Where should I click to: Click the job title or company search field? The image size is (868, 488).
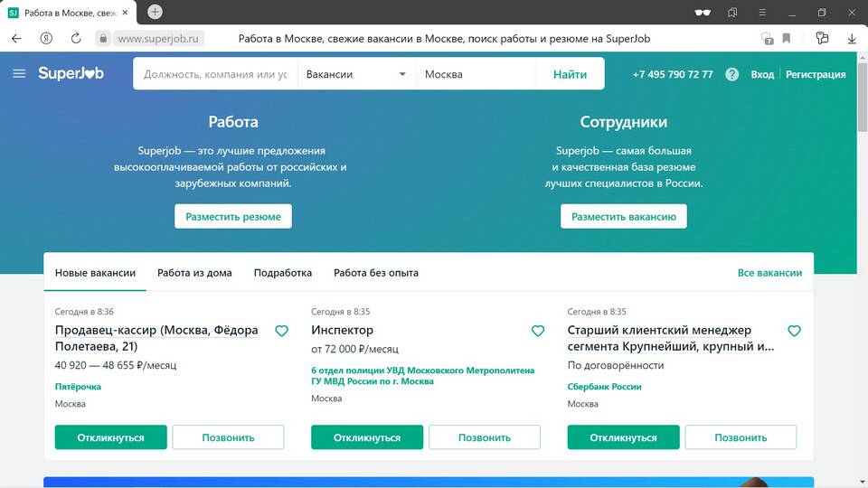tap(215, 74)
